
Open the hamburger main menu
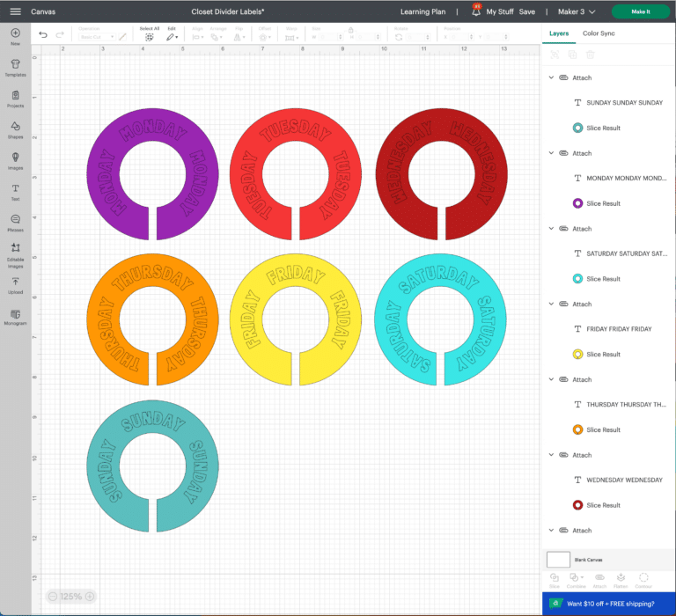click(15, 11)
